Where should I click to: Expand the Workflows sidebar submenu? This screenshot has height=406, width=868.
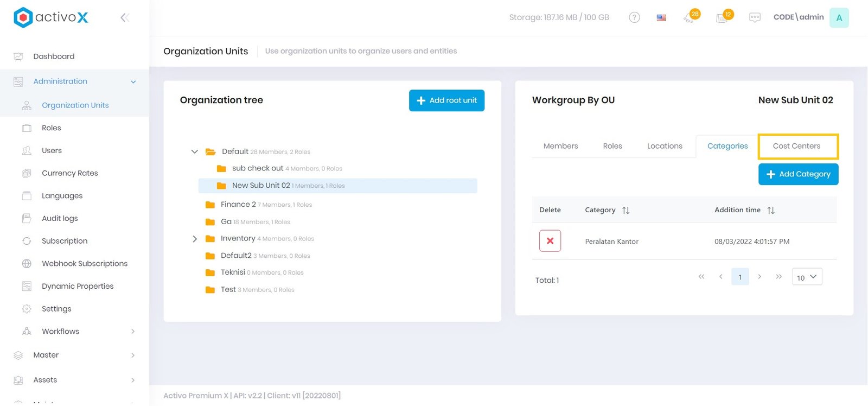point(133,331)
